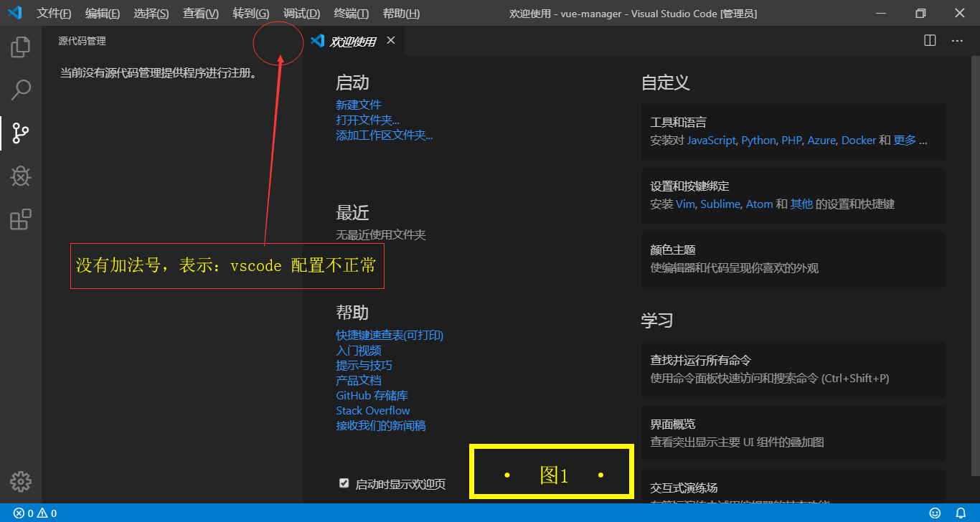Click the PHP language link
This screenshot has height=522, width=980.
coord(792,141)
